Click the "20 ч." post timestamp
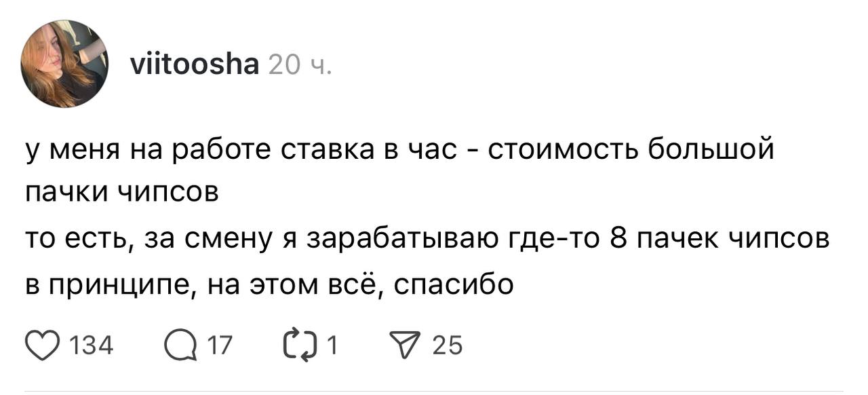The image size is (868, 395). [x=300, y=65]
